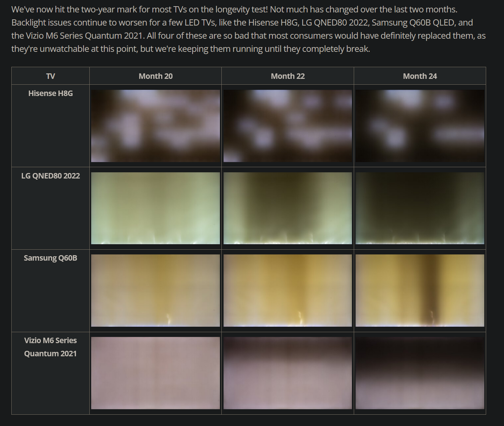Click the TV column header
The width and height of the screenshot is (504, 426).
pos(50,76)
